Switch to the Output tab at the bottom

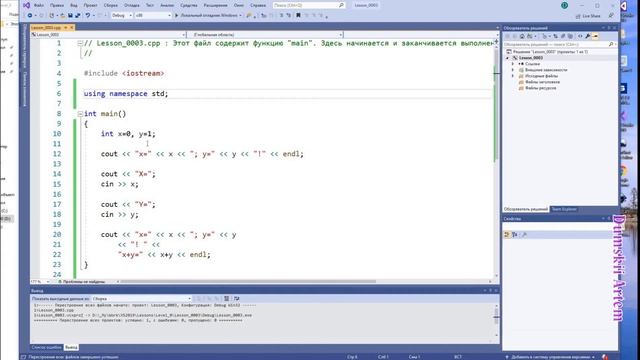pos(71,347)
